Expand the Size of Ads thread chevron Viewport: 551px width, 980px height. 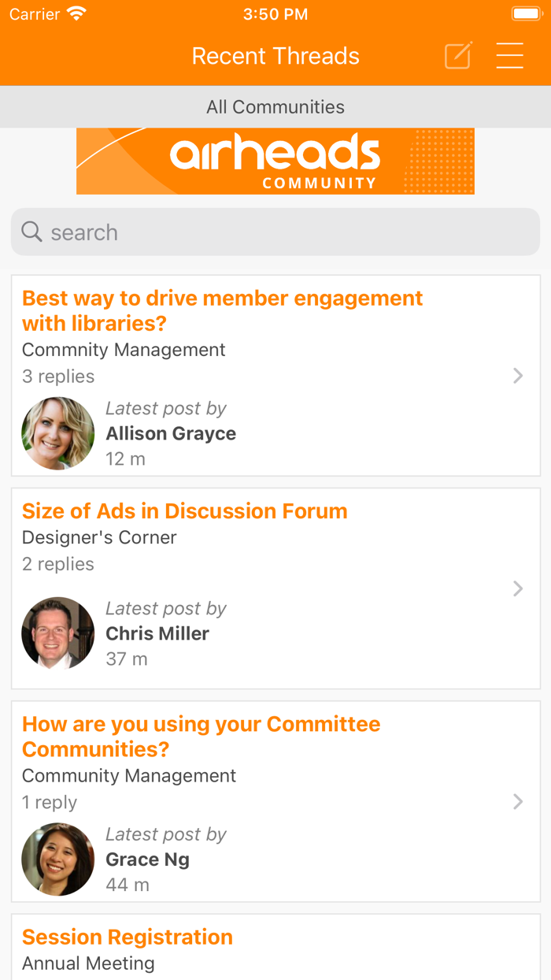518,588
